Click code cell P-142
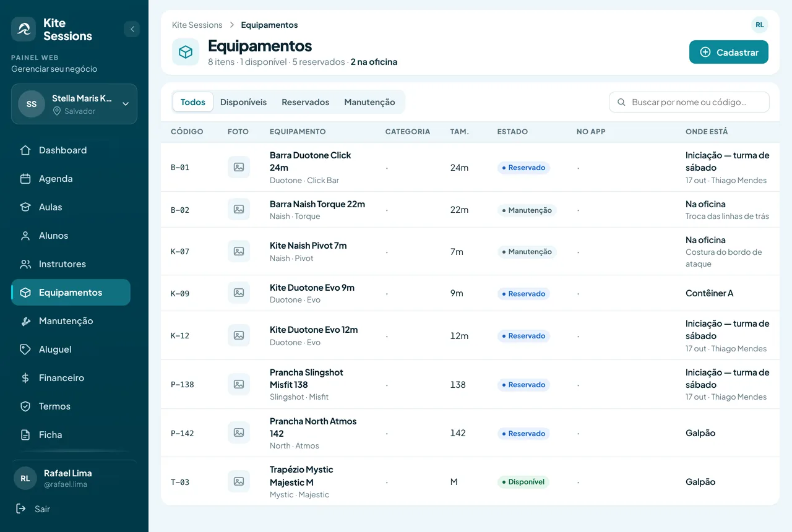The image size is (792, 532). point(183,433)
